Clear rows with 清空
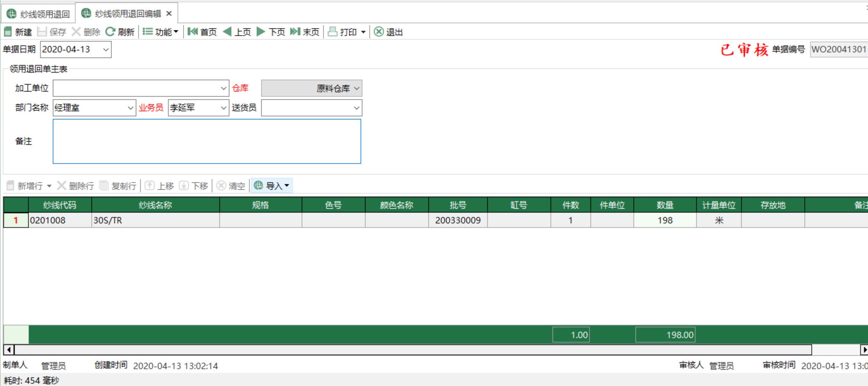Screen dimensions: 868x386 231,186
